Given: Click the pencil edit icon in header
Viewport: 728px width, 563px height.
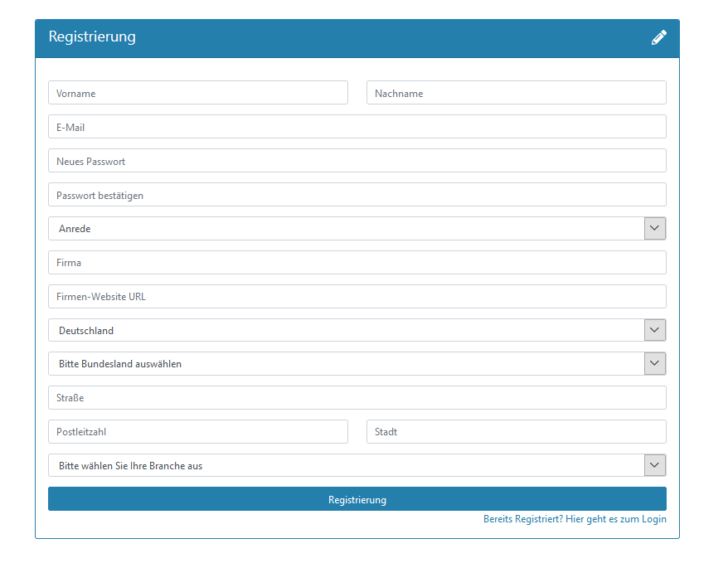Looking at the screenshot, I should [658, 37].
